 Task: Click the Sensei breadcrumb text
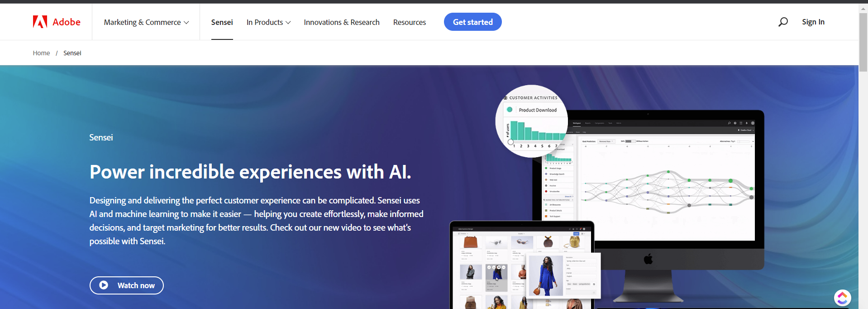(72, 53)
